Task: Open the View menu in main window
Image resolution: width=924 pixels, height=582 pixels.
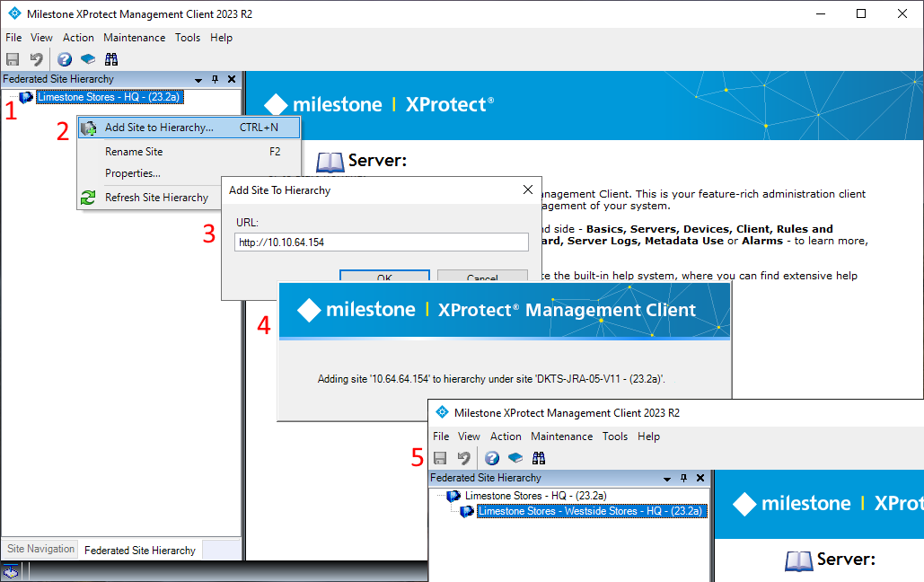Action: click(x=41, y=38)
